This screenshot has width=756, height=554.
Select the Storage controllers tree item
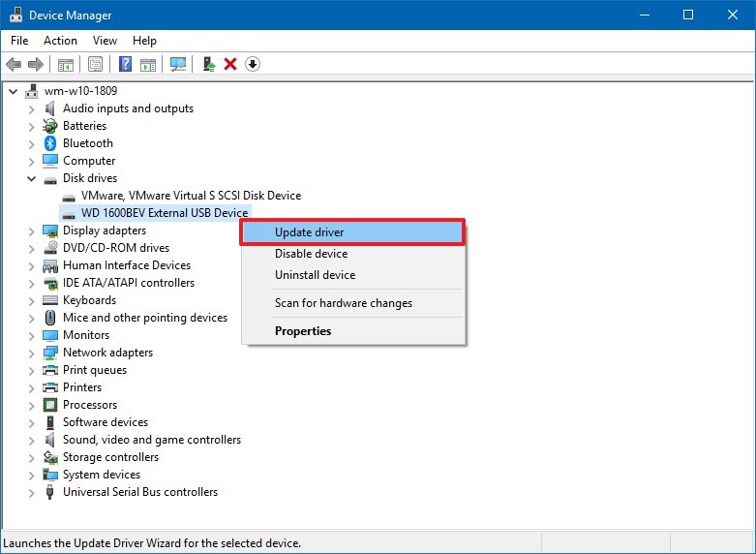click(110, 457)
